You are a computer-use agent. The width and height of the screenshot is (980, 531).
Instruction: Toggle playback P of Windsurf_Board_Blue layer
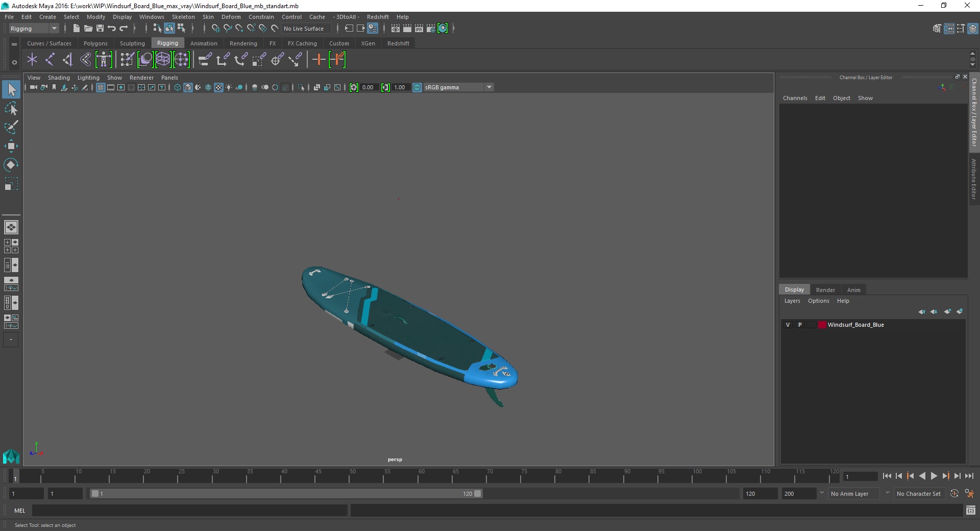click(800, 325)
